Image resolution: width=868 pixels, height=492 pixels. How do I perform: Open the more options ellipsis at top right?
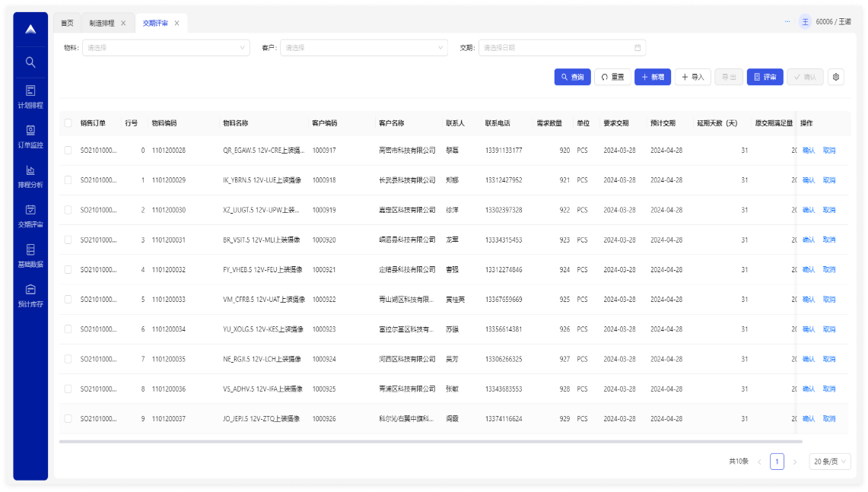(x=787, y=21)
